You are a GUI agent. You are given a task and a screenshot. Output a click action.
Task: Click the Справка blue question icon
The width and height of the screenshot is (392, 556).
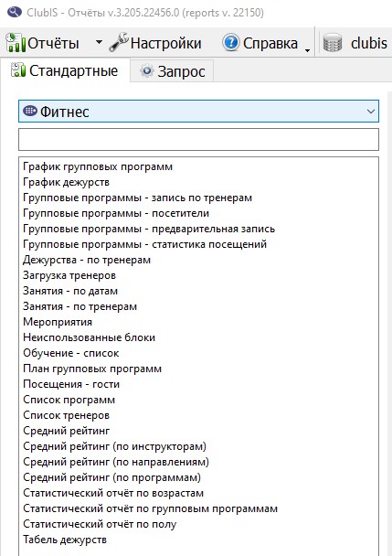pos(231,43)
